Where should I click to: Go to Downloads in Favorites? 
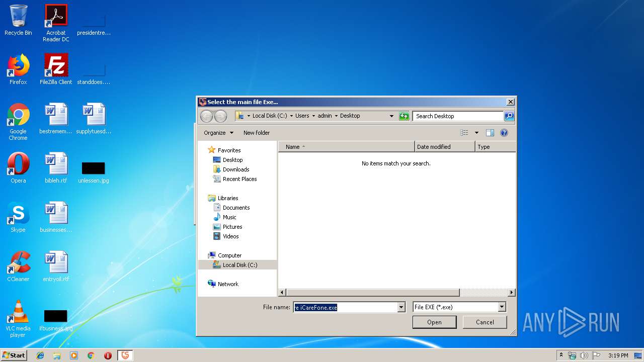pos(236,169)
